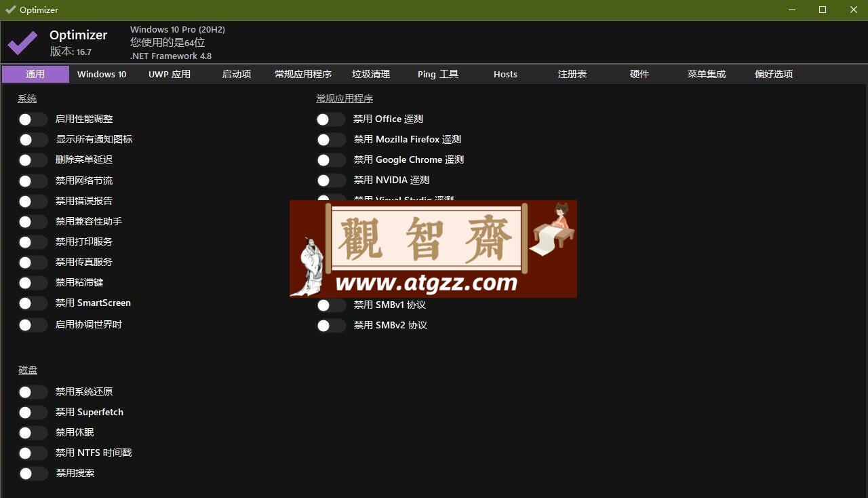The height and width of the screenshot is (498, 868).
Task: Turn on 禁用粘滞键 switch
Action: (33, 283)
